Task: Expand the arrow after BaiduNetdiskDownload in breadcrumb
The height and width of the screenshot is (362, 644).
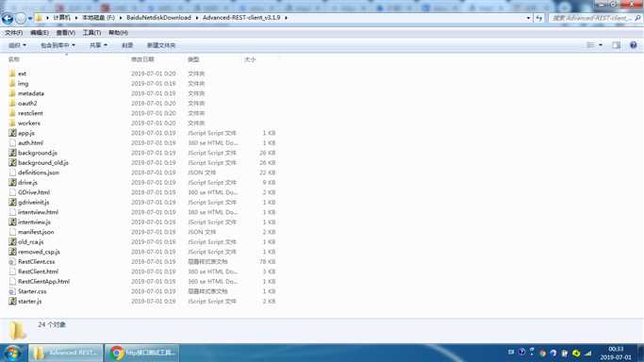Action: coord(197,18)
